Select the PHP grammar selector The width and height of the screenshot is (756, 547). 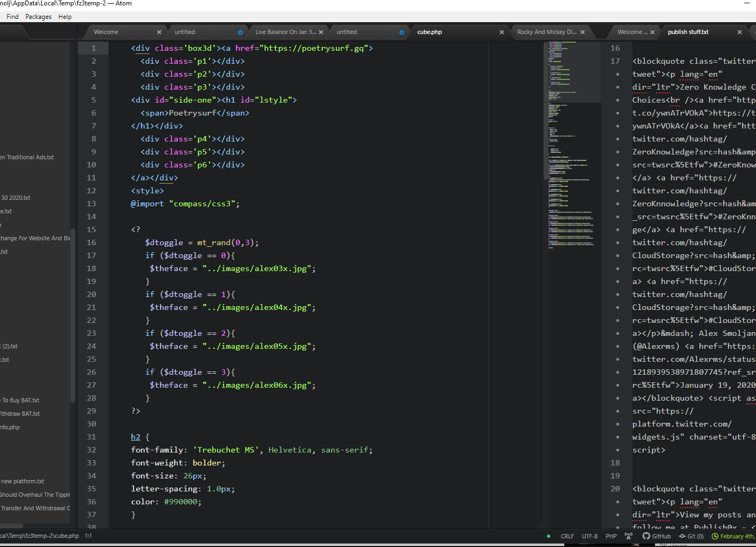tap(611, 536)
